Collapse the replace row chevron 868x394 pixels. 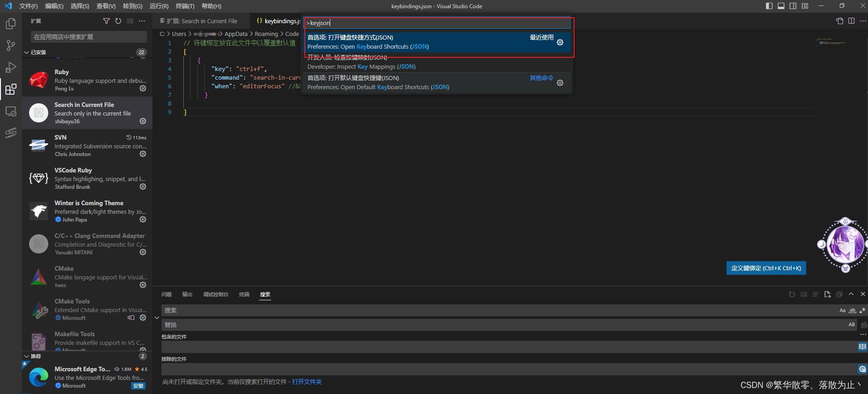tap(157, 318)
